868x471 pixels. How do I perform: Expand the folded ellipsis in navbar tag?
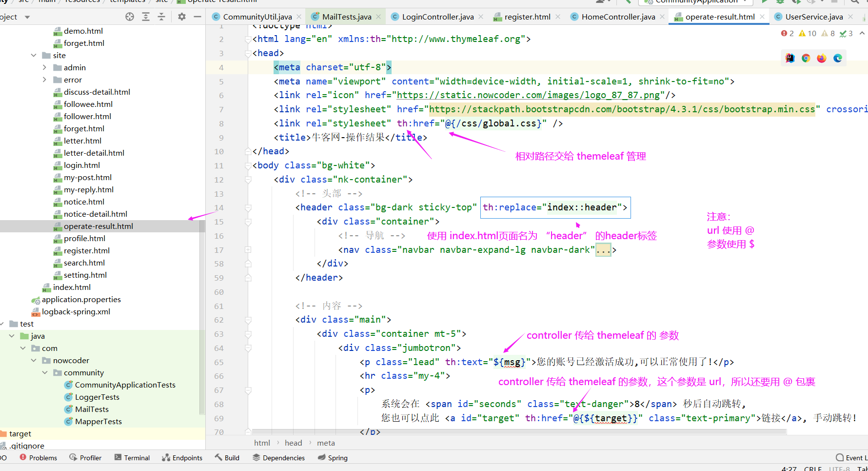603,250
